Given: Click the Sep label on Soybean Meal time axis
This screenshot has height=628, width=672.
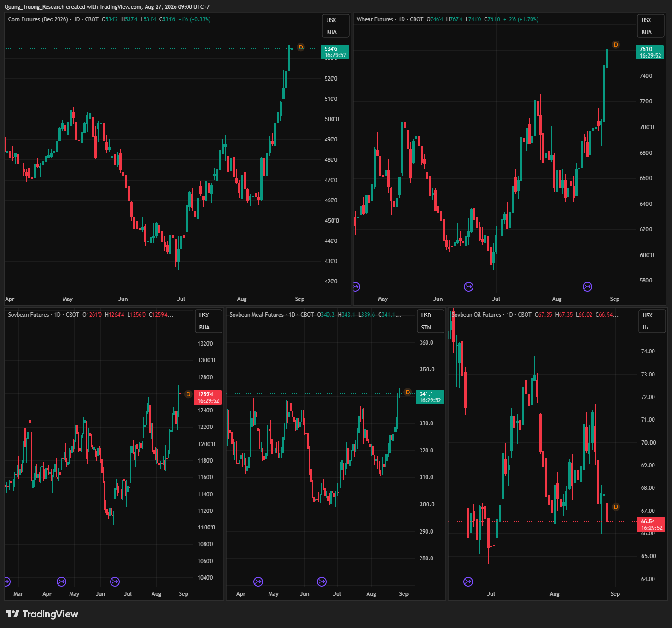Looking at the screenshot, I should coord(404,594).
